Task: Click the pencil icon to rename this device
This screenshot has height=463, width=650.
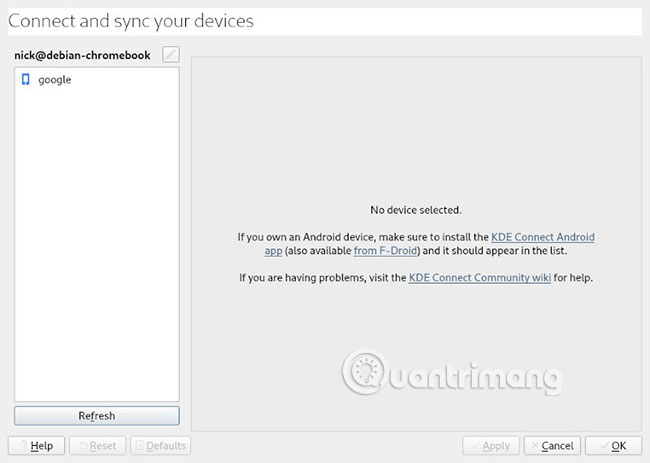Action: tap(171, 54)
